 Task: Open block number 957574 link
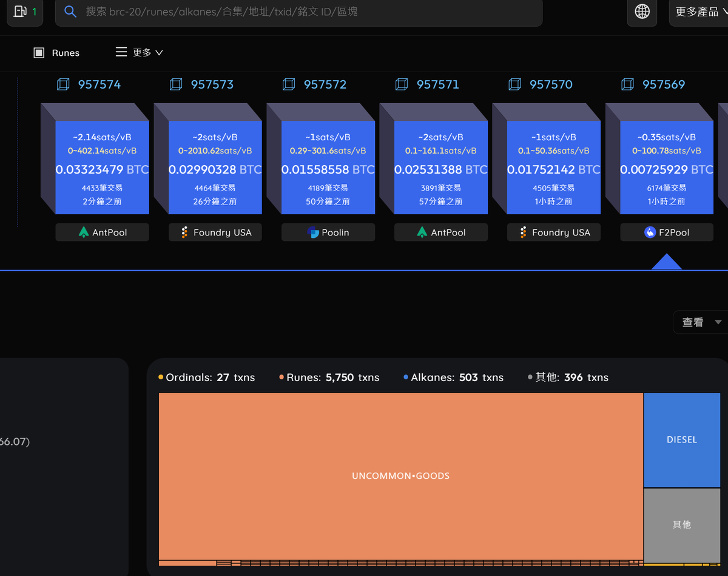(99, 84)
